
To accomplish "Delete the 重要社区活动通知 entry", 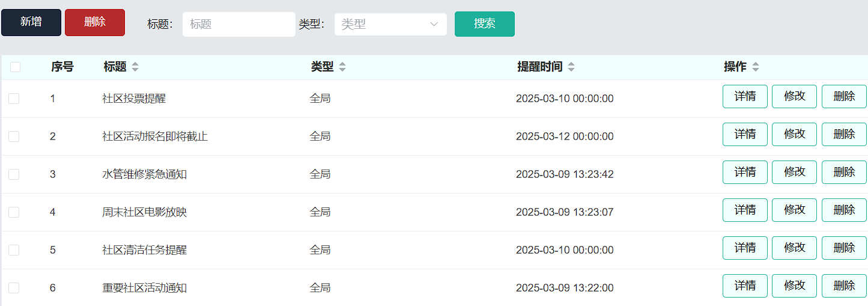I will [x=844, y=286].
